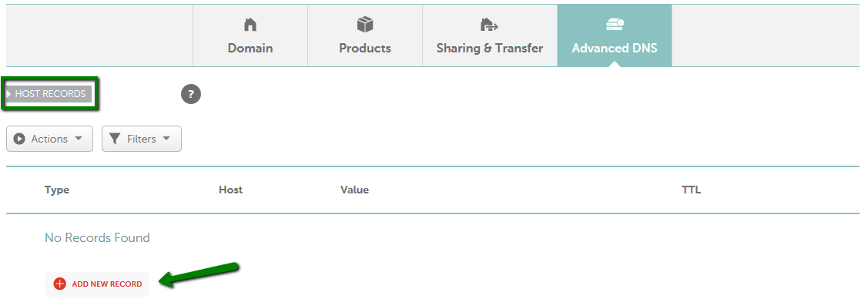
Task: Open the Sharing & Transfer tab
Action: (x=490, y=36)
